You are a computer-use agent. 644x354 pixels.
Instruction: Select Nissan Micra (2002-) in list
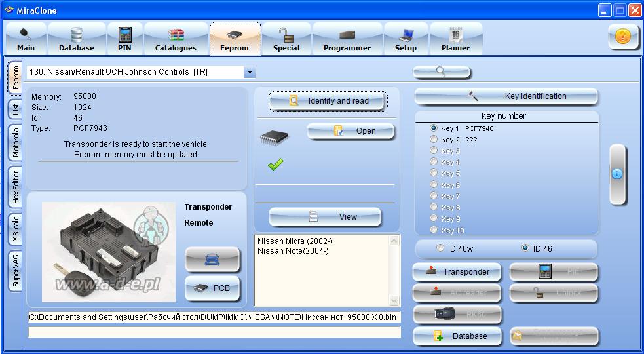[x=295, y=241]
